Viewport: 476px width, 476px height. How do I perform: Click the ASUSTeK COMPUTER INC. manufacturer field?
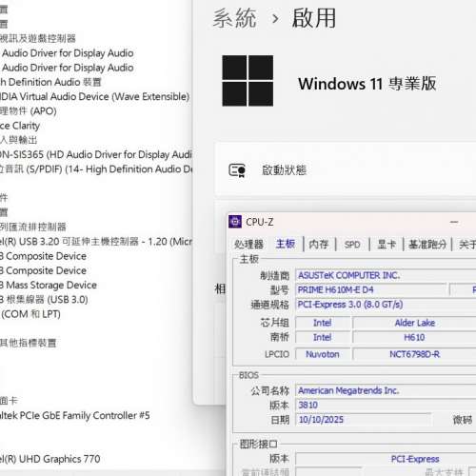(x=386, y=275)
